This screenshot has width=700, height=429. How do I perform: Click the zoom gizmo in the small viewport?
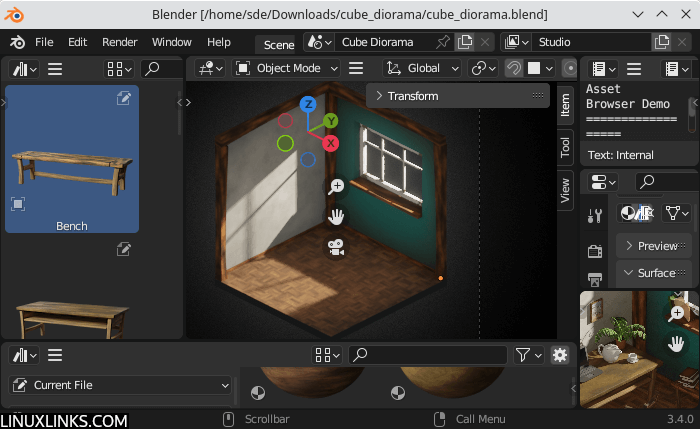pos(676,313)
